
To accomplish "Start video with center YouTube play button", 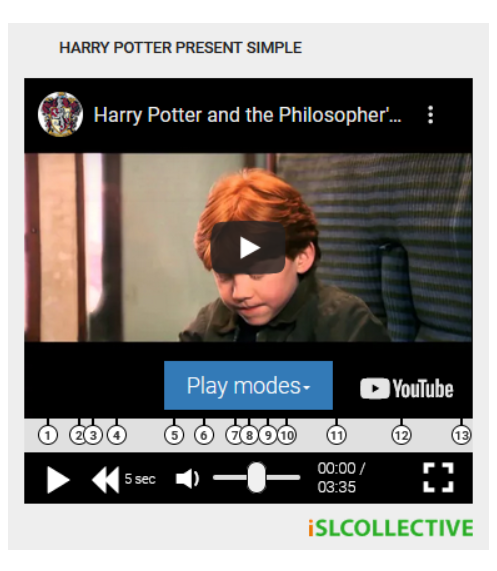I will 248,248.
